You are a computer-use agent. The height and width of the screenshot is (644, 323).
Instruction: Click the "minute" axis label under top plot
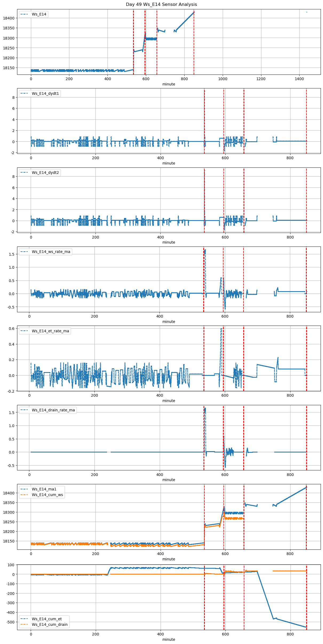[x=169, y=84]
